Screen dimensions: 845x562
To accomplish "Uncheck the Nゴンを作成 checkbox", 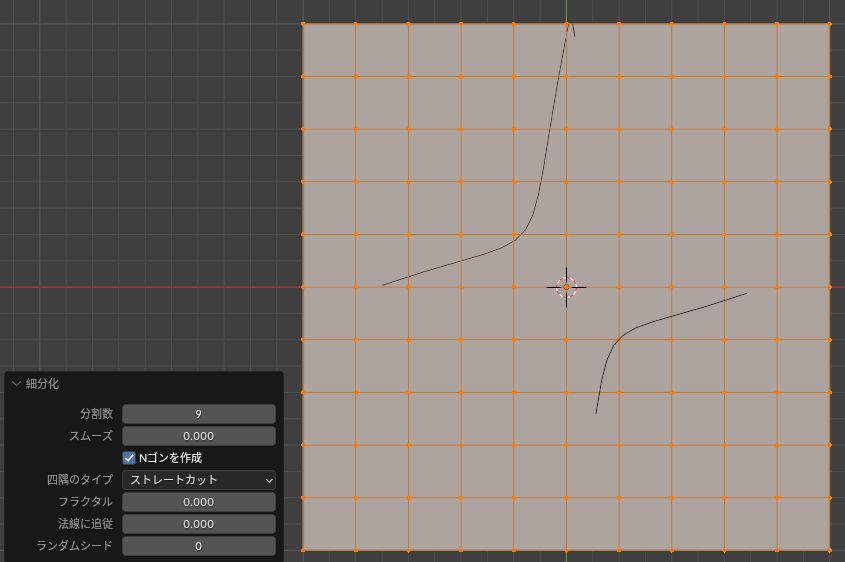I will coord(129,458).
